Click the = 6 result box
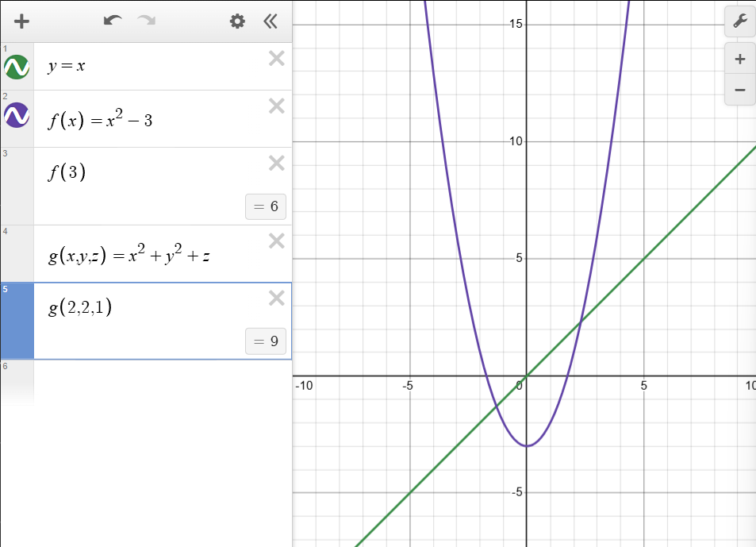This screenshot has width=756, height=547. 266,206
